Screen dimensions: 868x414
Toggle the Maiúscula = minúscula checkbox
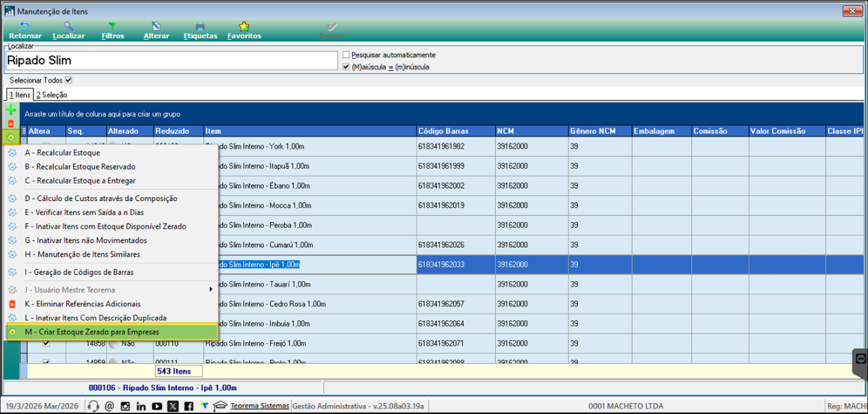(x=346, y=67)
